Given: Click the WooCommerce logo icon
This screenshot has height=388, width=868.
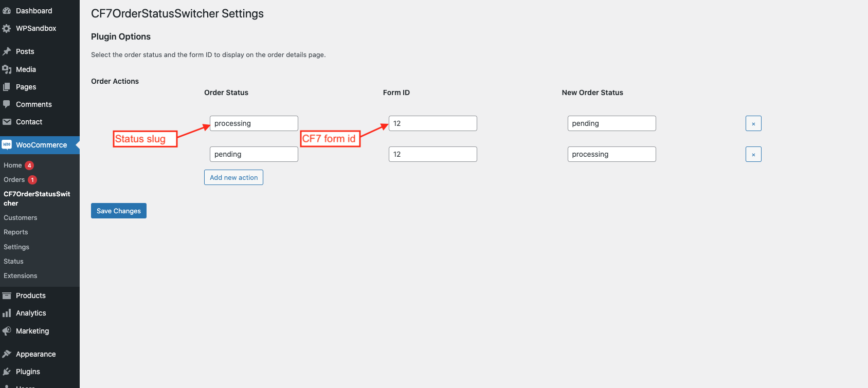Looking at the screenshot, I should [7, 145].
